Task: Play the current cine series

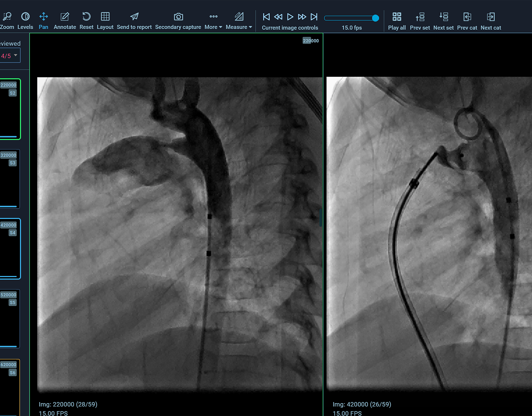Action: 290,17
